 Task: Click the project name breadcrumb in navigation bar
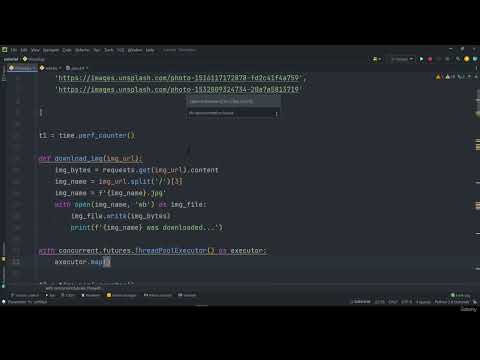click(11, 59)
